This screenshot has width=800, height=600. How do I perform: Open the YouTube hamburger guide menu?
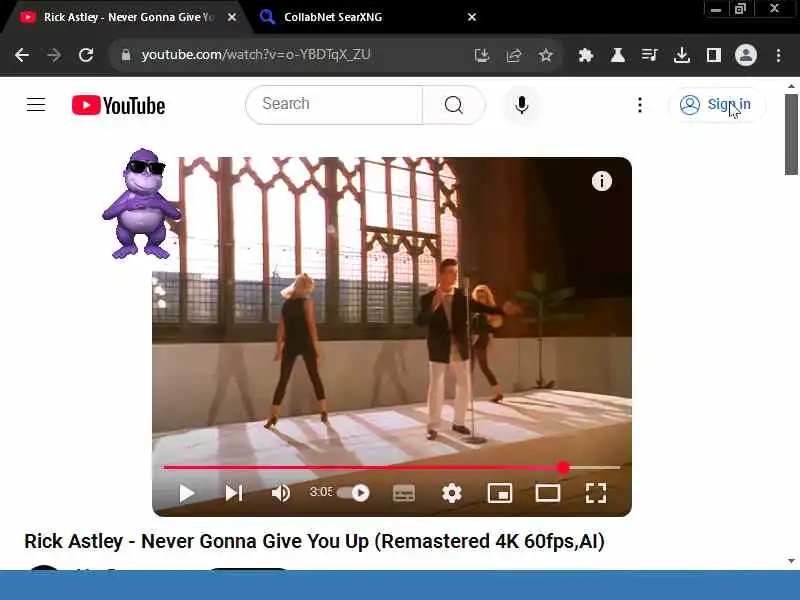tap(36, 105)
